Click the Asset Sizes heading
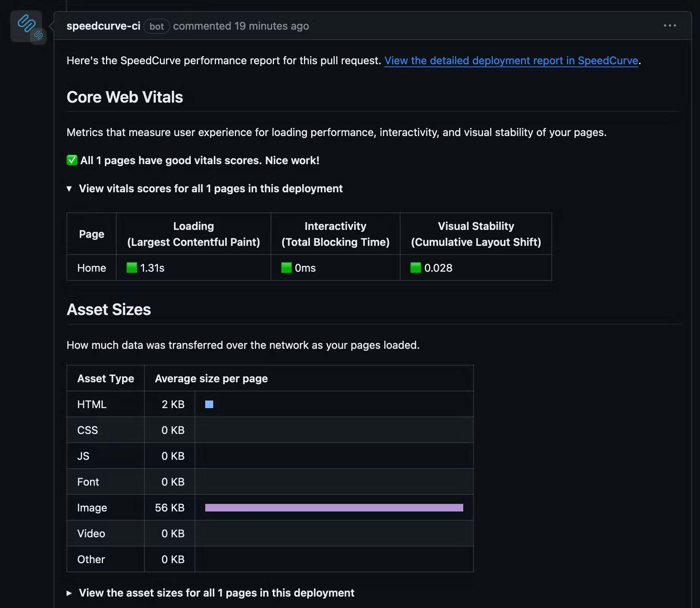 click(109, 310)
